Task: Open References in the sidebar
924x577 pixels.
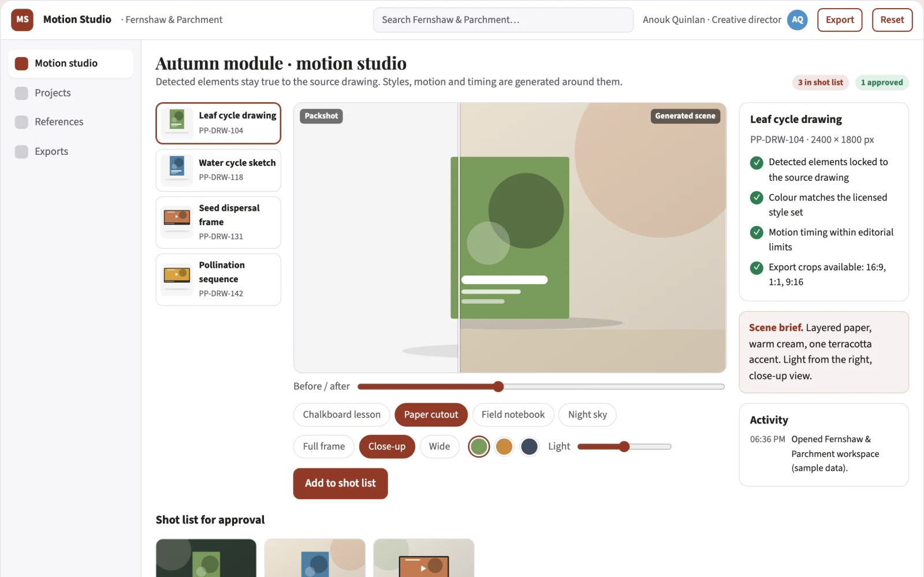Action: (71, 122)
